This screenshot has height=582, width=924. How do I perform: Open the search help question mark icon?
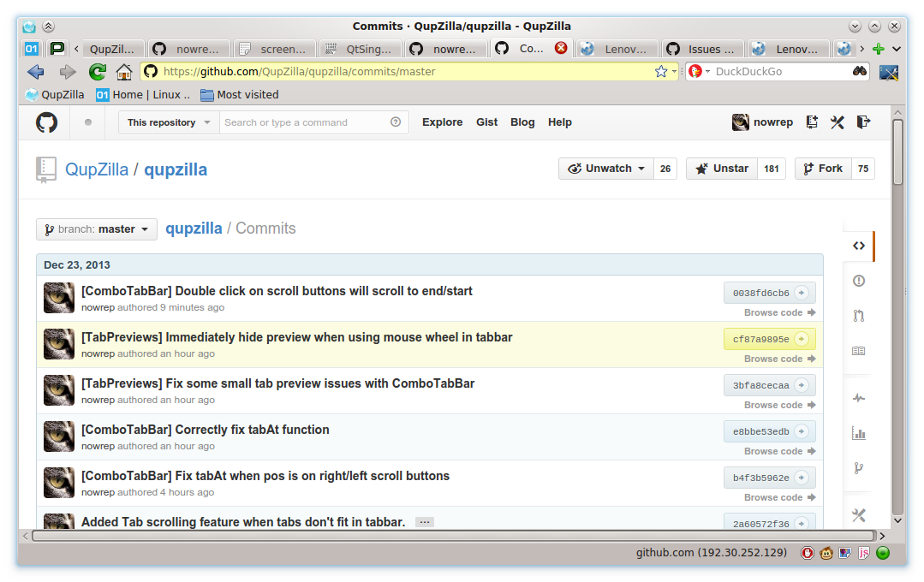[x=396, y=122]
